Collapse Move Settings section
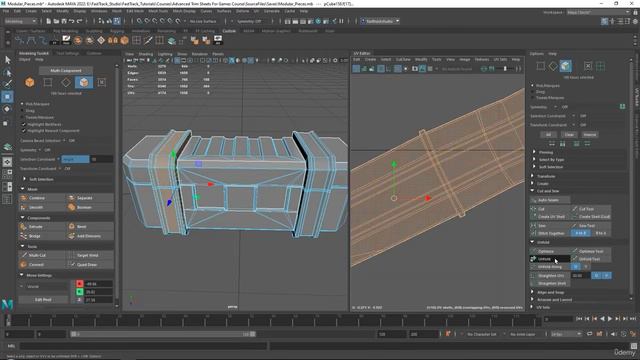Image resolution: width=640 pixels, height=360 pixels. tap(22, 275)
